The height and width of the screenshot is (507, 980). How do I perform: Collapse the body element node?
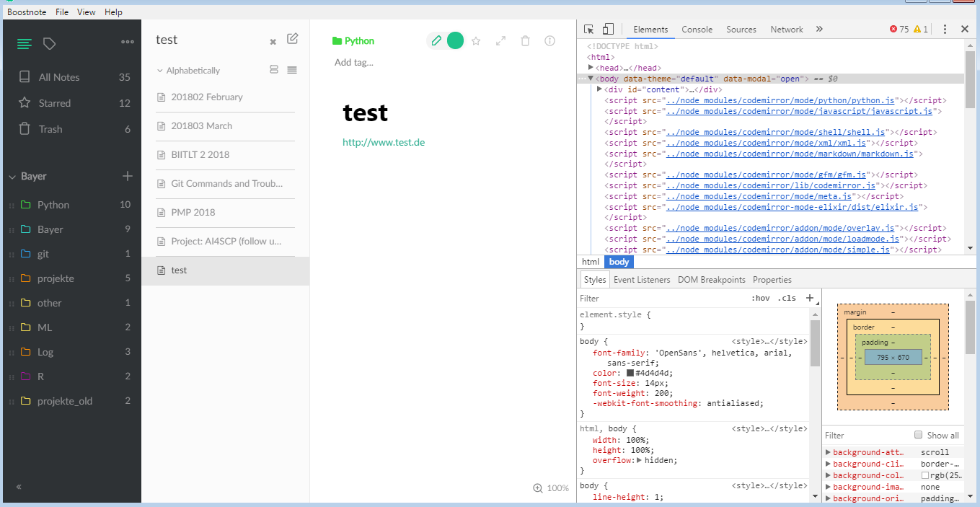tap(591, 78)
